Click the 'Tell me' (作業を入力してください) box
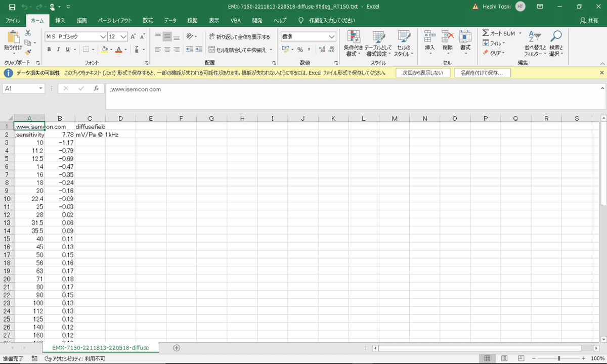The image size is (607, 364). (x=327, y=21)
